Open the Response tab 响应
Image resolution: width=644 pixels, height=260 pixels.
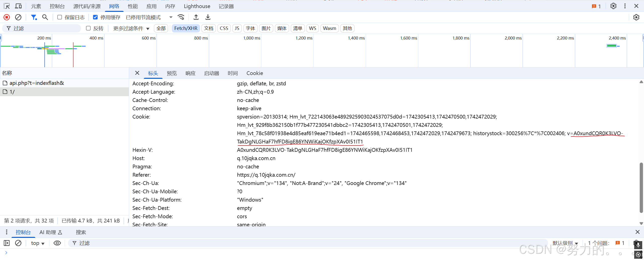point(190,73)
